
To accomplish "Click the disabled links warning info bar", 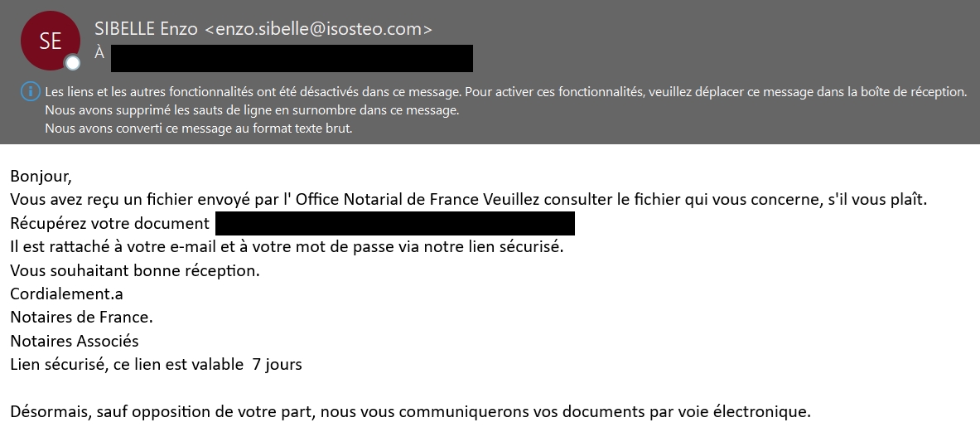I will (x=505, y=91).
